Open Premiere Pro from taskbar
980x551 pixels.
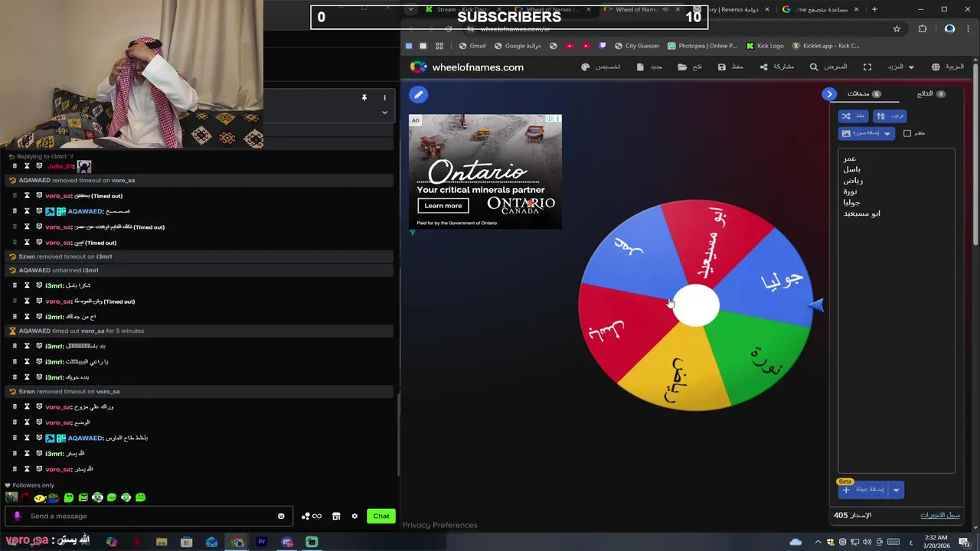click(x=262, y=542)
